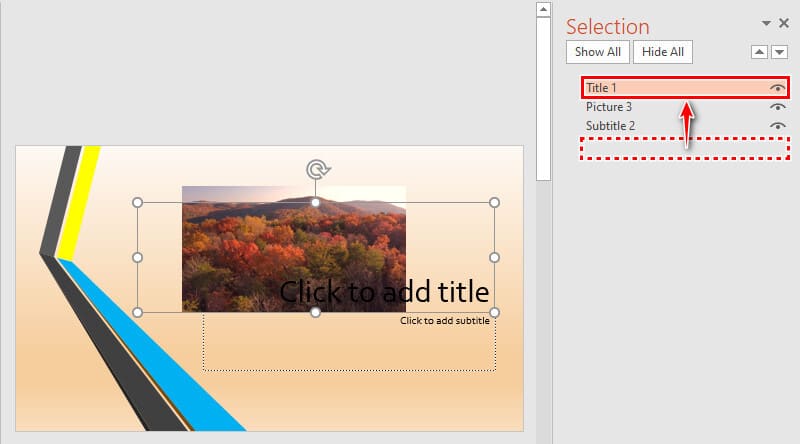The image size is (800, 444).
Task: Click the vertical scrollbar thumb
Action: [x=543, y=99]
